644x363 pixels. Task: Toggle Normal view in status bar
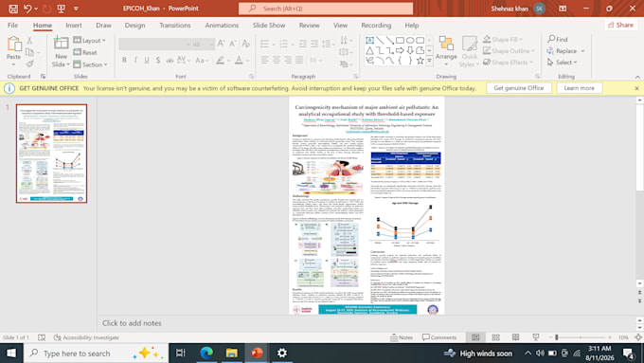click(x=475, y=337)
